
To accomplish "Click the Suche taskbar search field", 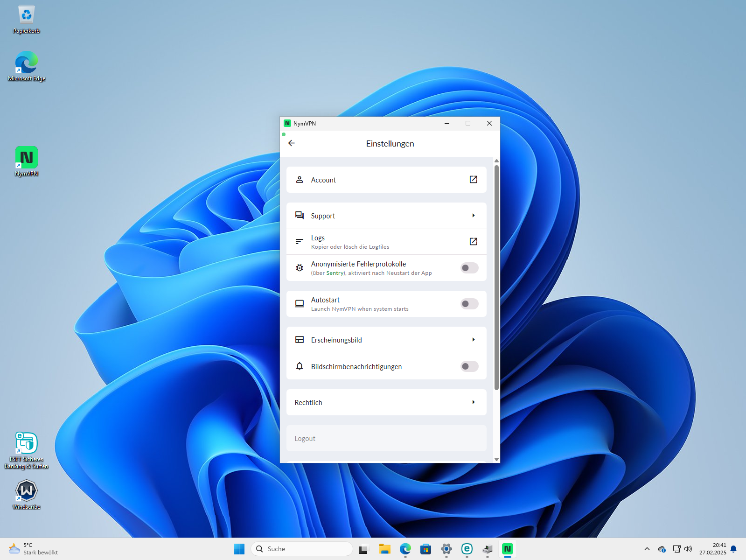I will 302,549.
